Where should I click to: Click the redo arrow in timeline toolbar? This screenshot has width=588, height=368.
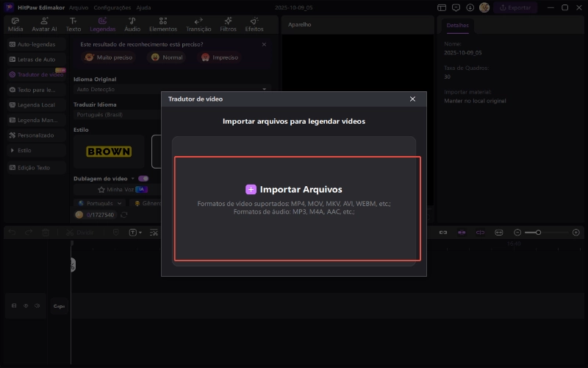[29, 233]
